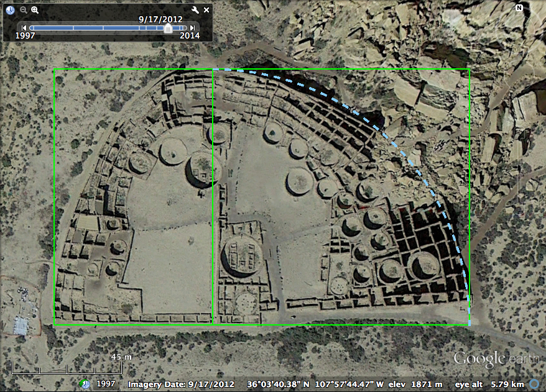
Task: Click the clock icon in the status bar
Action: (86, 384)
